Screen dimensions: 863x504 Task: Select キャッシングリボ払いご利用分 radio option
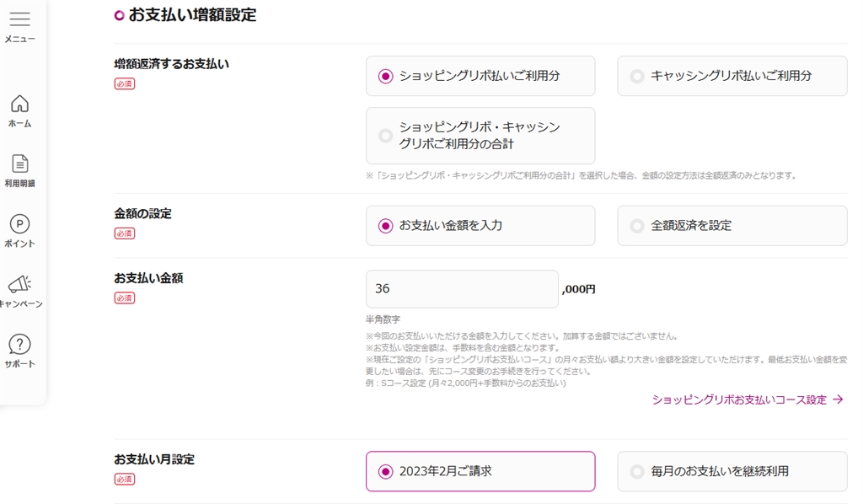coord(637,76)
